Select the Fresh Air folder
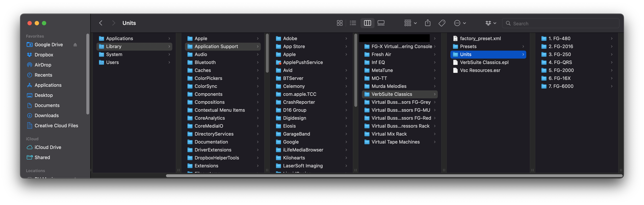This screenshot has height=205, width=644. (x=400, y=55)
